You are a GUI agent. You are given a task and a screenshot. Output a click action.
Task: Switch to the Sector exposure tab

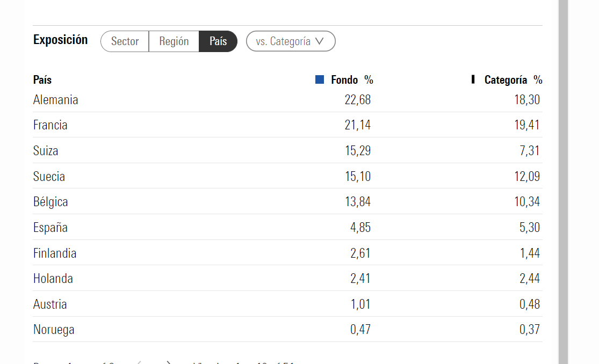click(x=125, y=41)
